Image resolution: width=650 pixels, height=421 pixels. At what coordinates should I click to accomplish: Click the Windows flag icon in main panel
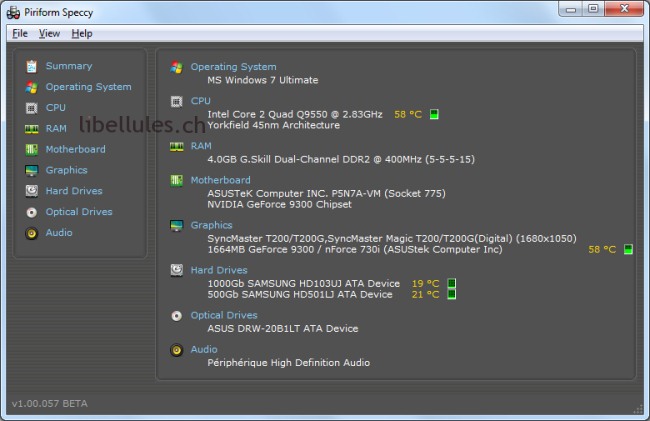[x=177, y=67]
